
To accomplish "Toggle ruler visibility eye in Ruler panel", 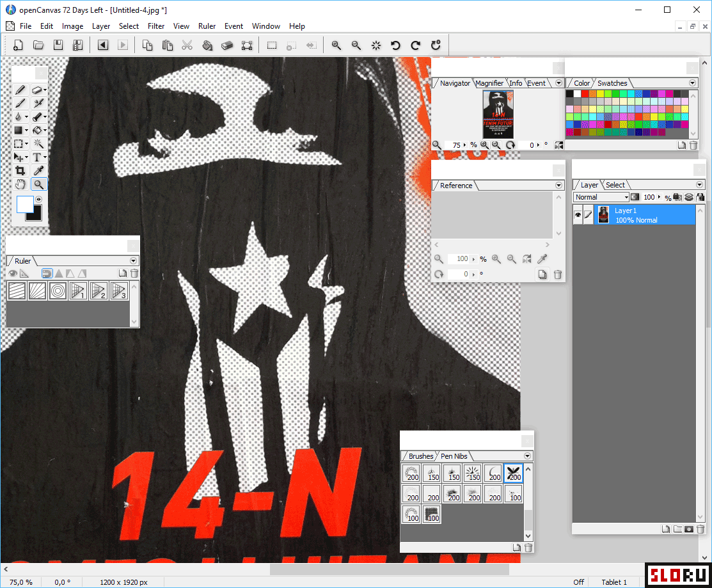I will tap(13, 273).
